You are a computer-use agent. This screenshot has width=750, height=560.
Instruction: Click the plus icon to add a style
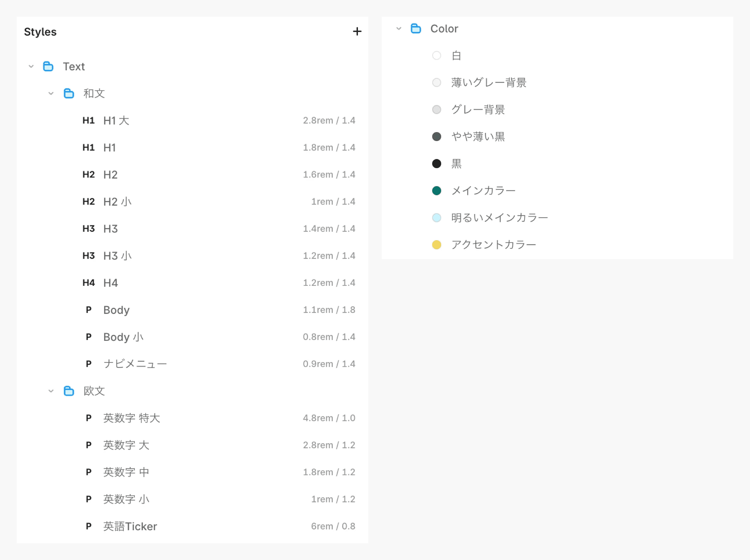tap(357, 31)
